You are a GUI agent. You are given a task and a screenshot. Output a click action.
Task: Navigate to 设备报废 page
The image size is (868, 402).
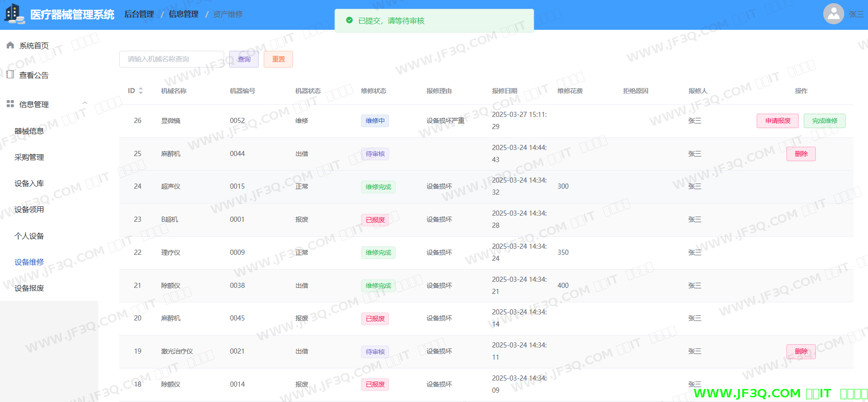click(29, 288)
